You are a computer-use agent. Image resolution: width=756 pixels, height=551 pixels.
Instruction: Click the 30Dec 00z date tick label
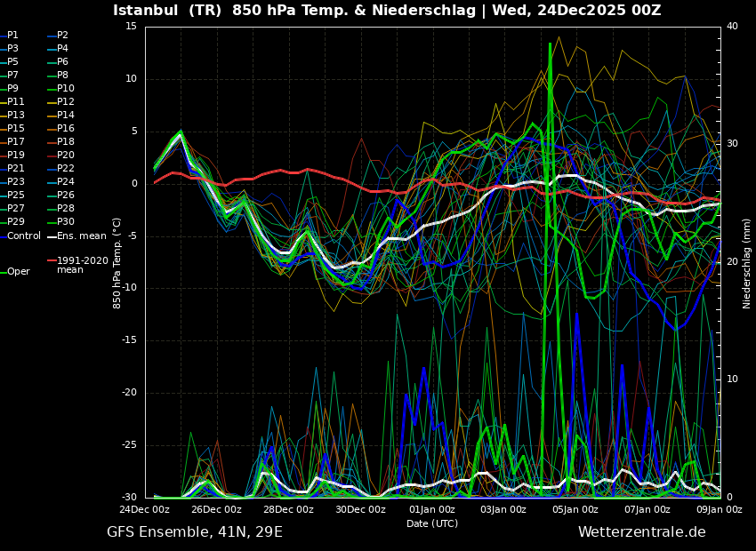click(x=360, y=509)
